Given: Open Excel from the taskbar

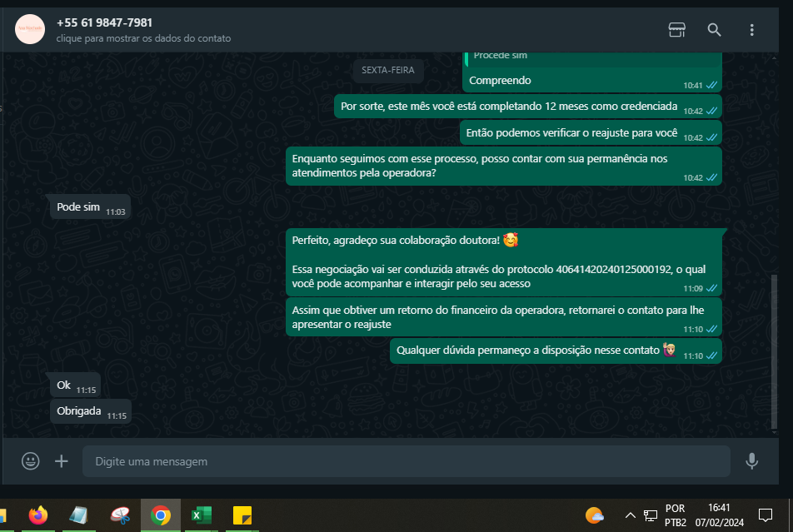Looking at the screenshot, I should click(202, 515).
